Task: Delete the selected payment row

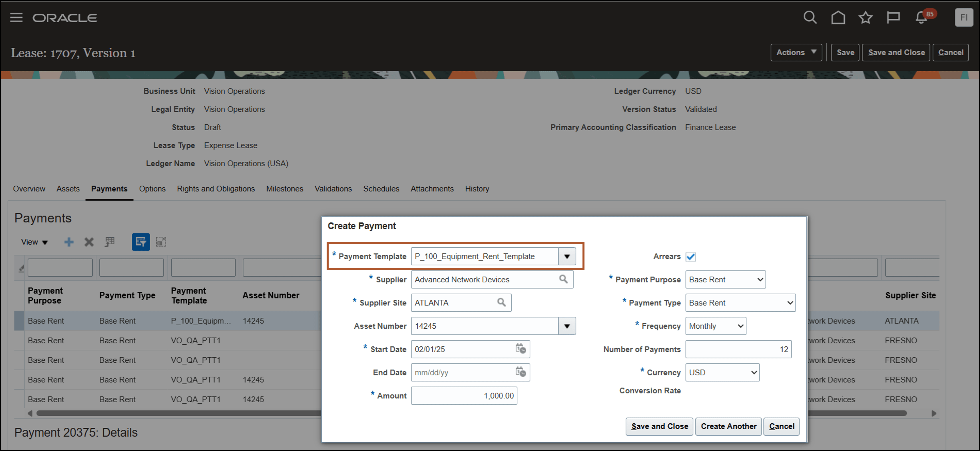Action: (89, 242)
